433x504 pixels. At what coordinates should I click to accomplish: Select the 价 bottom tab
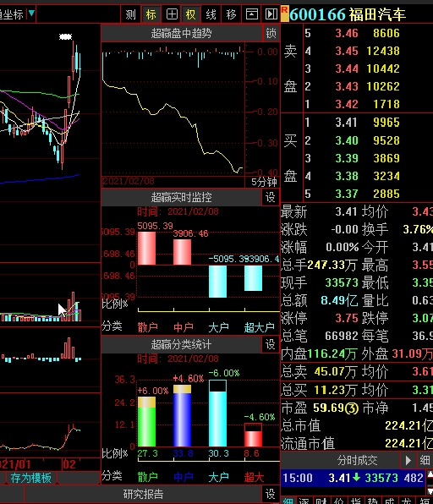click(338, 501)
